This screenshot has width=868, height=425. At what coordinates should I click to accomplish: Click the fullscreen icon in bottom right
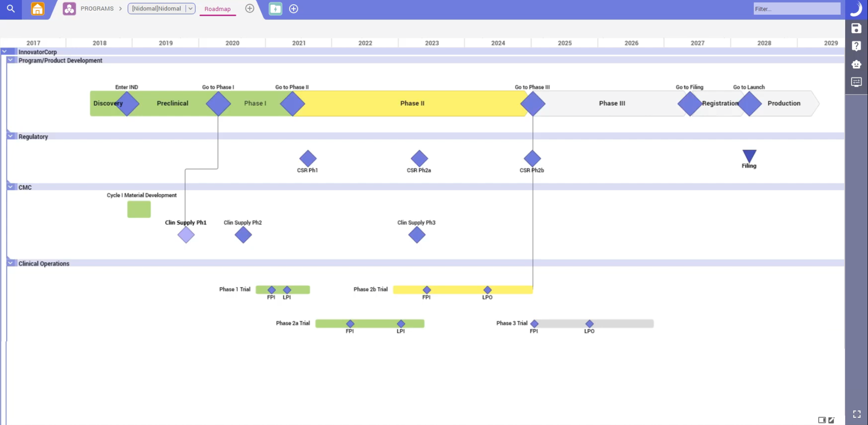pos(857,414)
